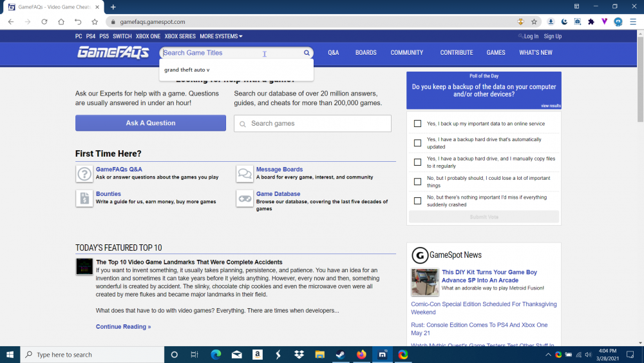Check 'back up to an online service' option
Viewport: 644px width, 363px height.
(417, 124)
